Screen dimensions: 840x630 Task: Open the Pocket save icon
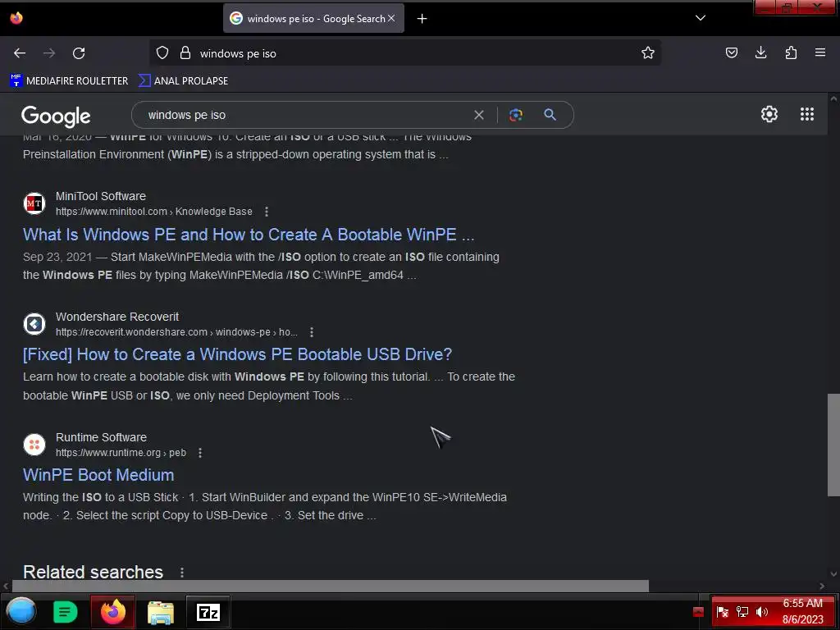[x=731, y=52]
